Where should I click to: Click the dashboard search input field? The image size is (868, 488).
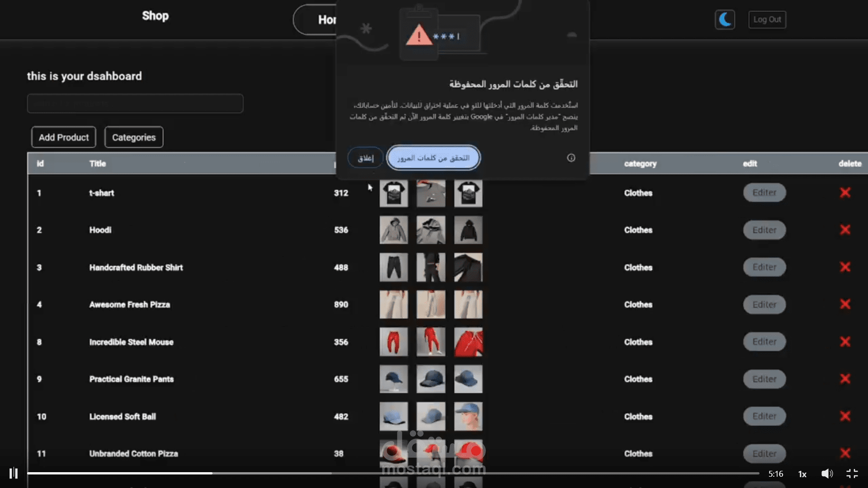(x=135, y=103)
